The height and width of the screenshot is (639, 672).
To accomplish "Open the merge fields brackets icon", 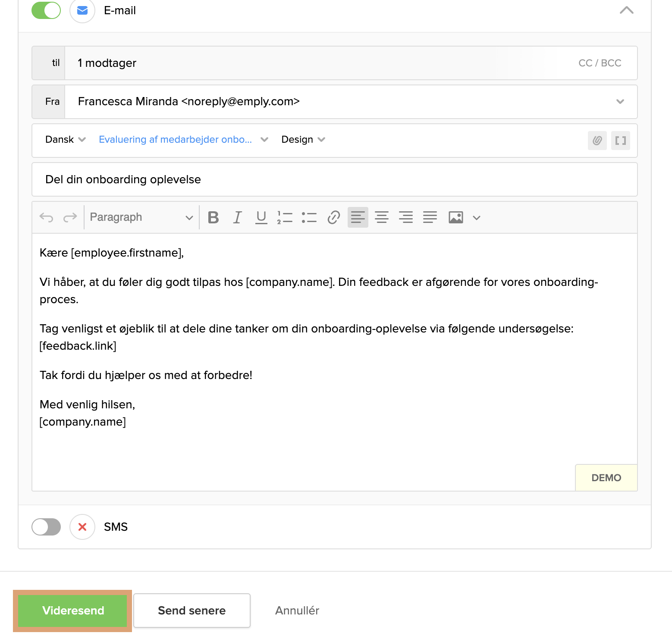I will point(620,141).
